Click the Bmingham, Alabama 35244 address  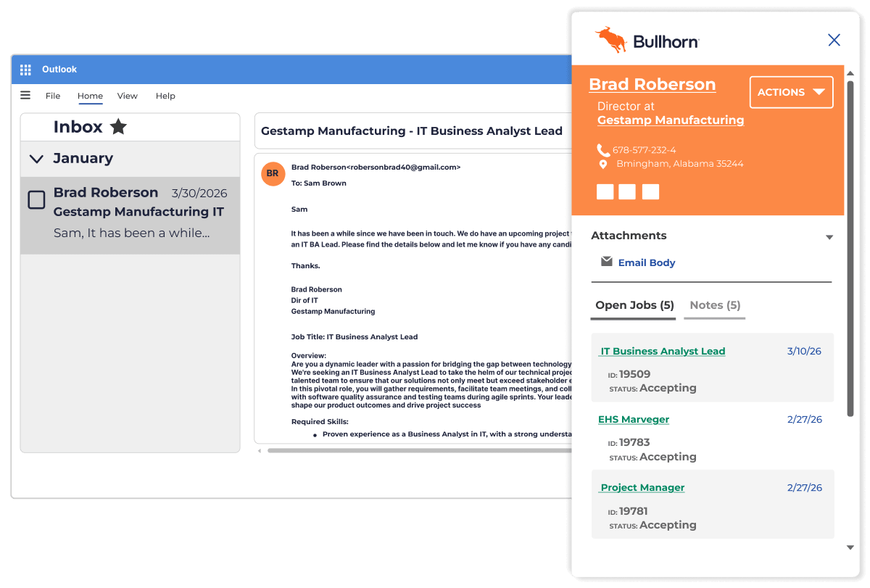click(680, 164)
